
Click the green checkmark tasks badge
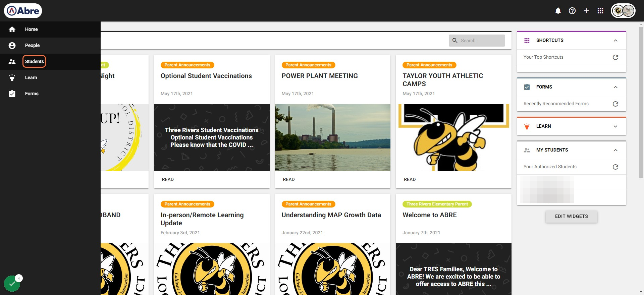(x=12, y=284)
